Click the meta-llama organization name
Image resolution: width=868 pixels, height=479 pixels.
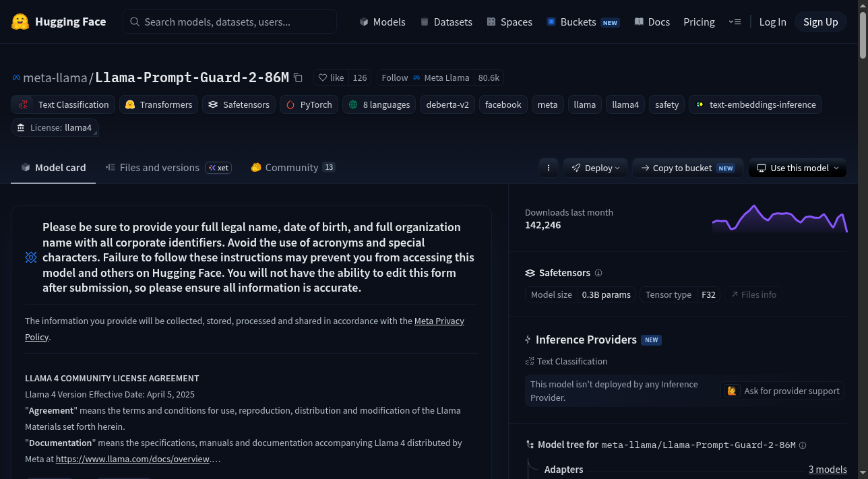(x=55, y=77)
